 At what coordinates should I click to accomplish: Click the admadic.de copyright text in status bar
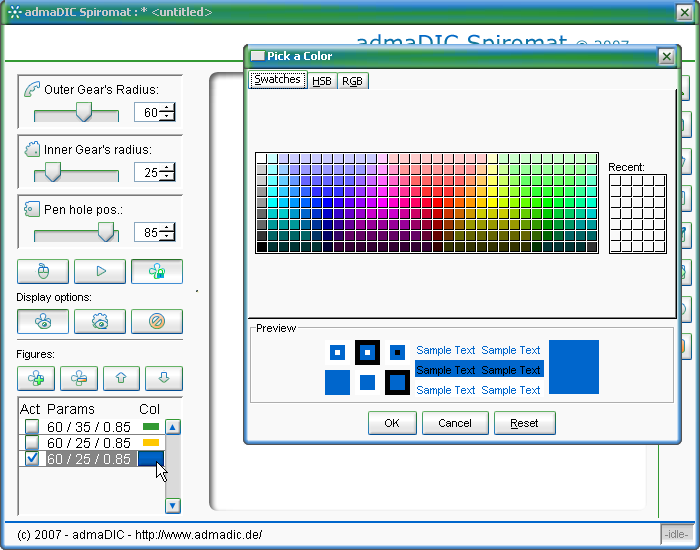tap(139, 534)
